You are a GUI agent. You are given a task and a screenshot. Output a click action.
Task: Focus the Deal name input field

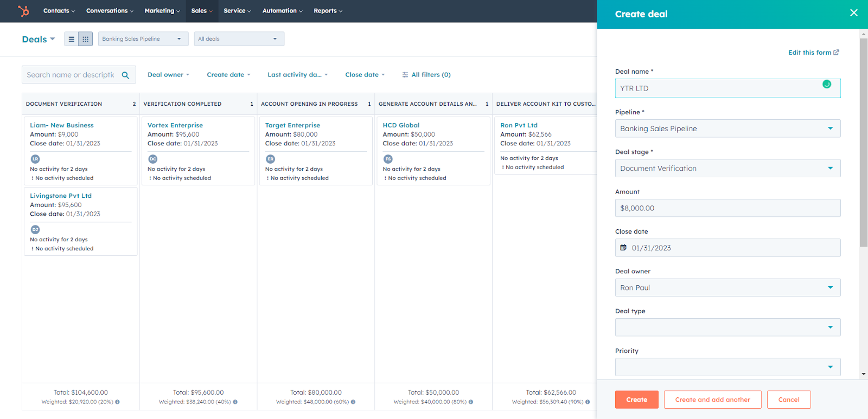(x=727, y=88)
